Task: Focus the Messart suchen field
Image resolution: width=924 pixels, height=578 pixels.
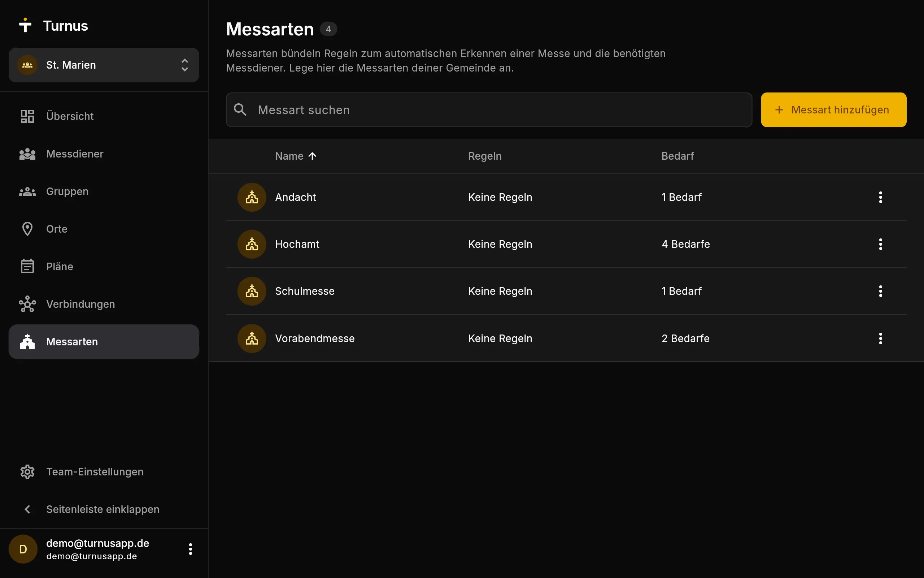Action: pos(489,110)
